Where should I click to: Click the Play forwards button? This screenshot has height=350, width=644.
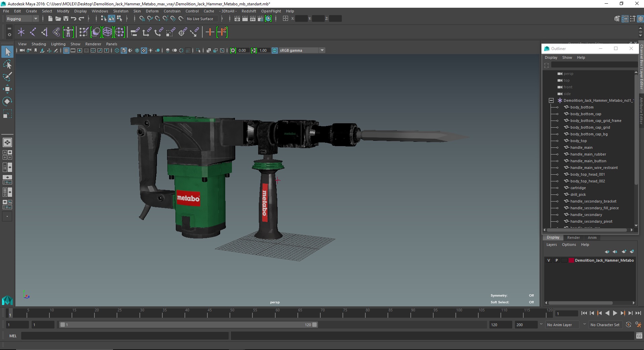615,313
